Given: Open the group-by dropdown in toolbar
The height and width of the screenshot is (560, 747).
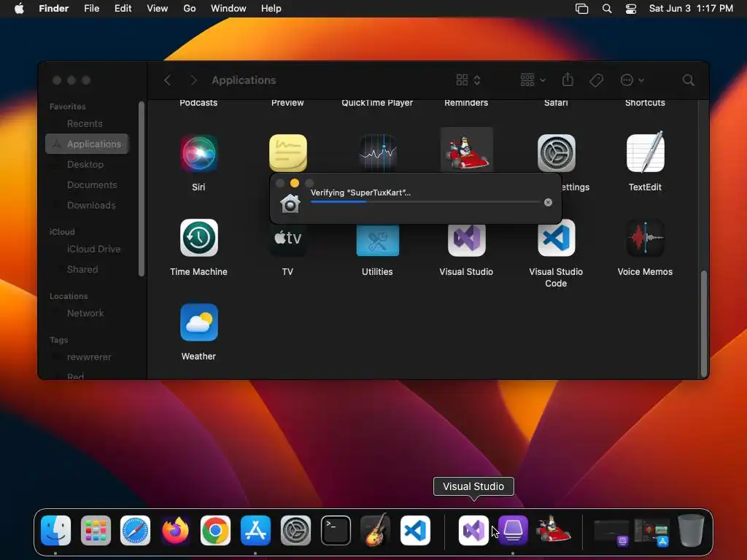Looking at the screenshot, I should [x=533, y=80].
